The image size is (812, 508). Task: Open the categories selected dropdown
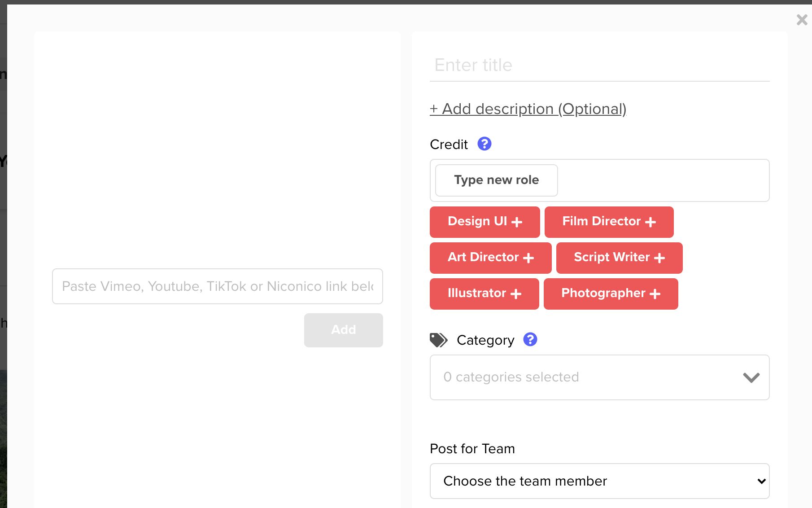click(583, 377)
